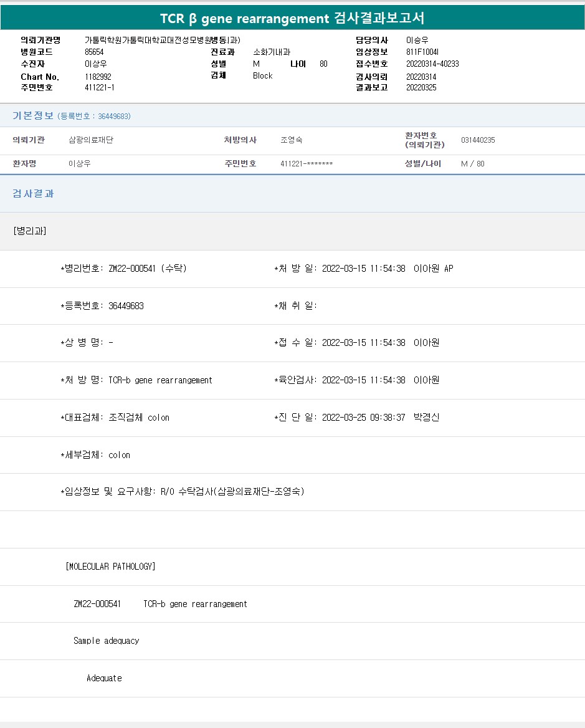The width and height of the screenshot is (585, 728).
Task: Select the Adequate result value
Action: 104,678
